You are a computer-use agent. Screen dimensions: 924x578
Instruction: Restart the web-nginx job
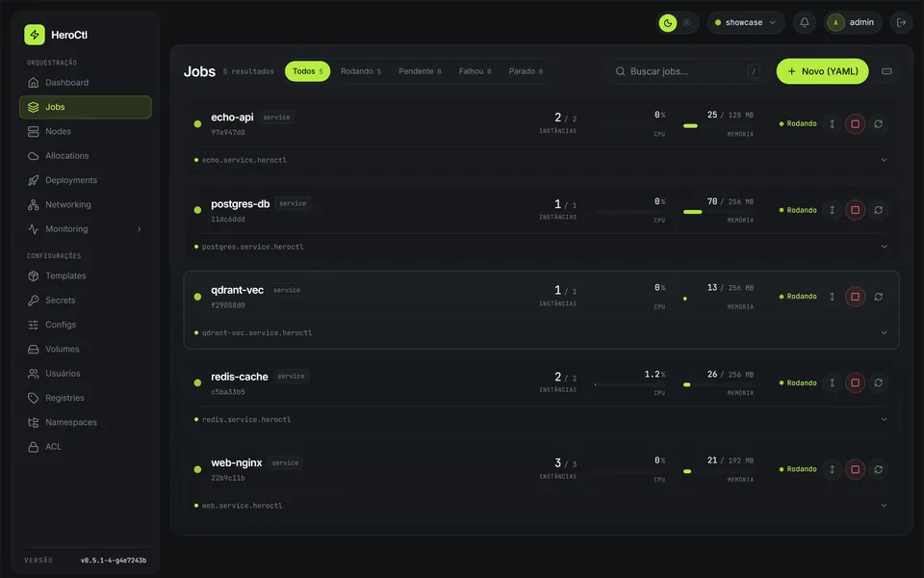(878, 469)
